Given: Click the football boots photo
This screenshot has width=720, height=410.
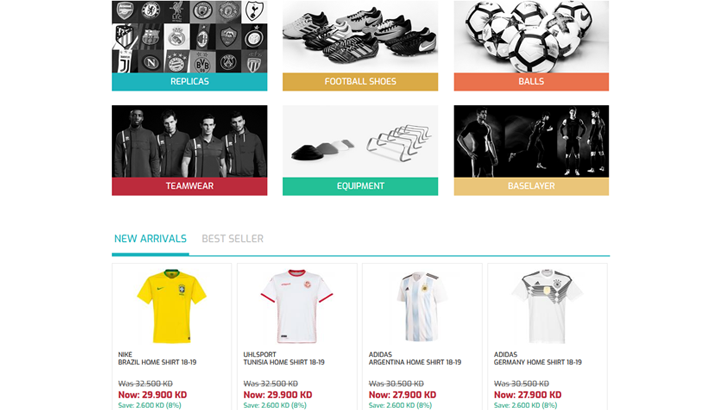Looking at the screenshot, I should click(360, 37).
